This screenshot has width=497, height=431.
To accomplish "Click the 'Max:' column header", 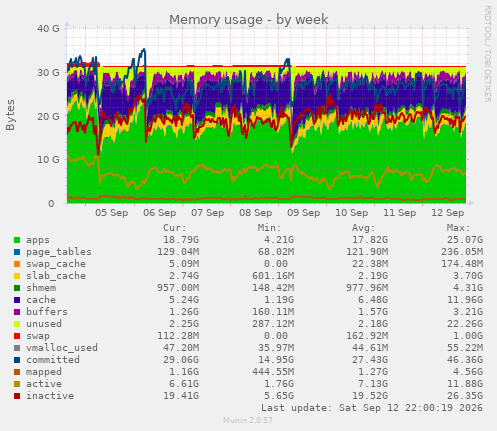I will [458, 228].
